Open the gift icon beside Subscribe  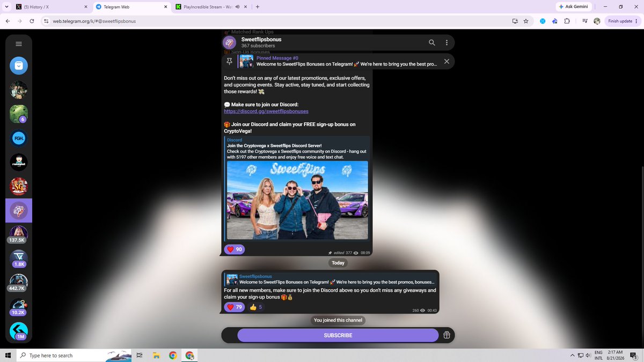447,335
